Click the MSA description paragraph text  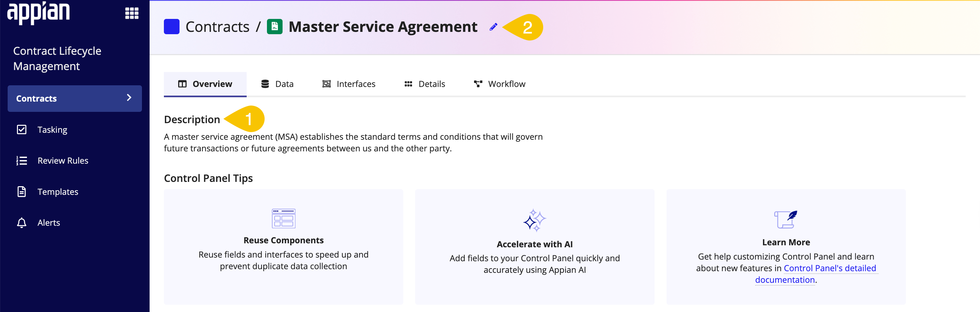click(353, 142)
